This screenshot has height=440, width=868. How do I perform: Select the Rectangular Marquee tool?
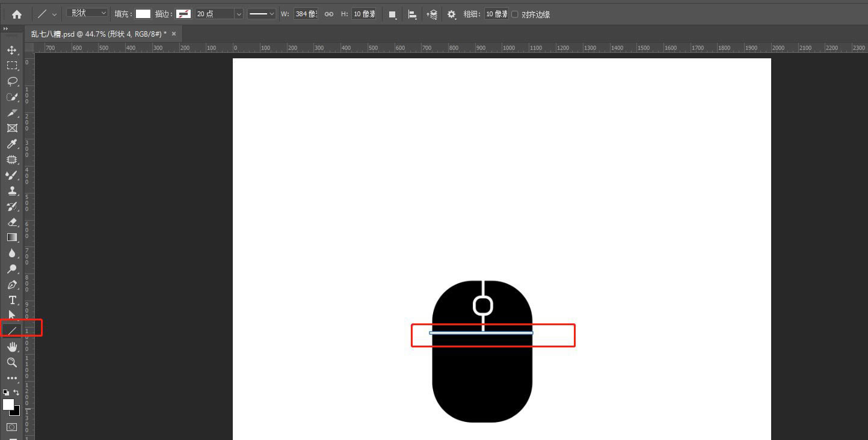click(11, 66)
